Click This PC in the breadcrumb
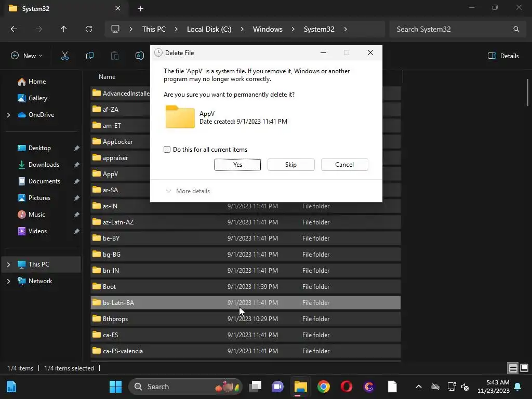This screenshot has width=532, height=399. click(154, 29)
